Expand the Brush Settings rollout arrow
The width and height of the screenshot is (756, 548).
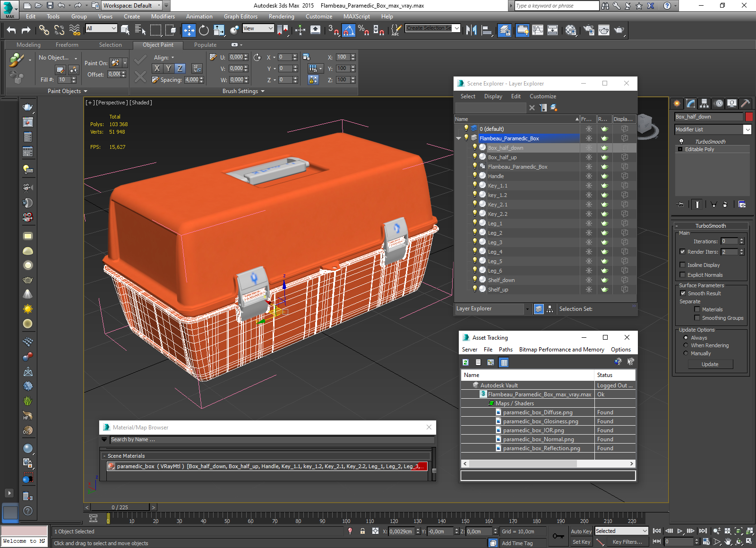263,91
